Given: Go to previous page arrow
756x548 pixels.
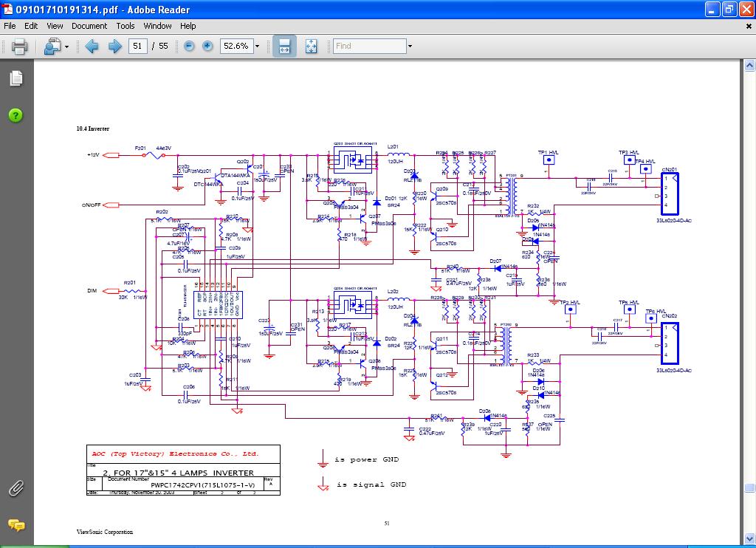Looking at the screenshot, I should click(92, 47).
